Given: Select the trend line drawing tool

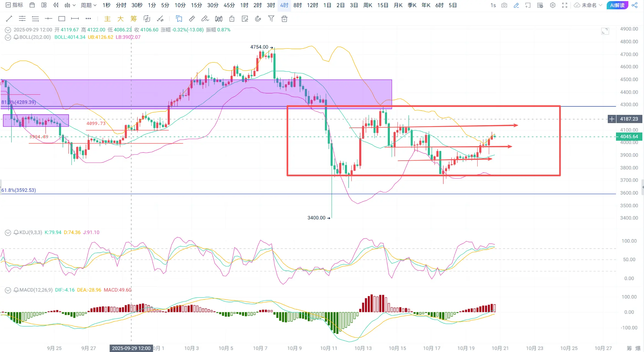Looking at the screenshot, I should [9, 19].
